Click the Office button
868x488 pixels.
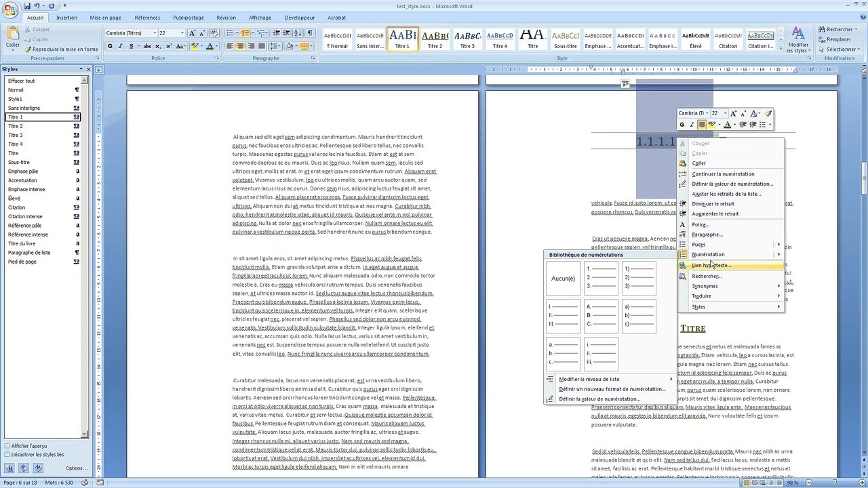click(10, 9)
